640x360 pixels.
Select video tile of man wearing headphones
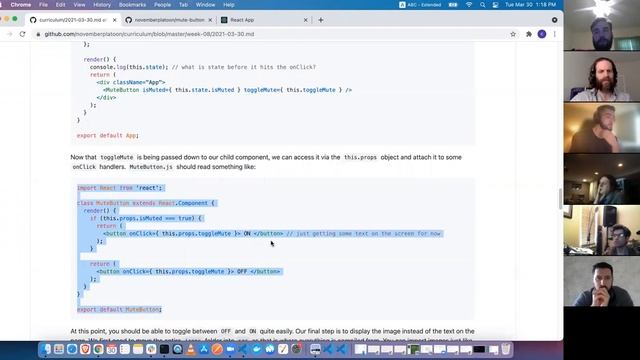tap(602, 128)
